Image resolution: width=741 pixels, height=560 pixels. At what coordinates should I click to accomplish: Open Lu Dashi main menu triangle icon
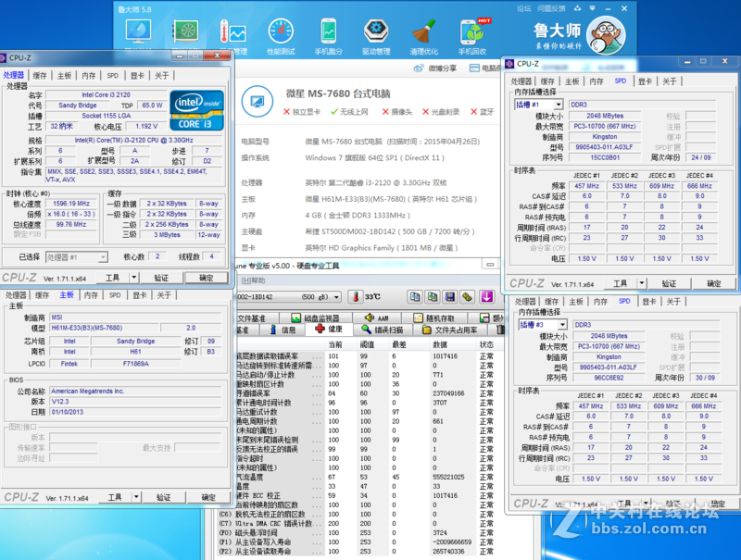click(592, 8)
